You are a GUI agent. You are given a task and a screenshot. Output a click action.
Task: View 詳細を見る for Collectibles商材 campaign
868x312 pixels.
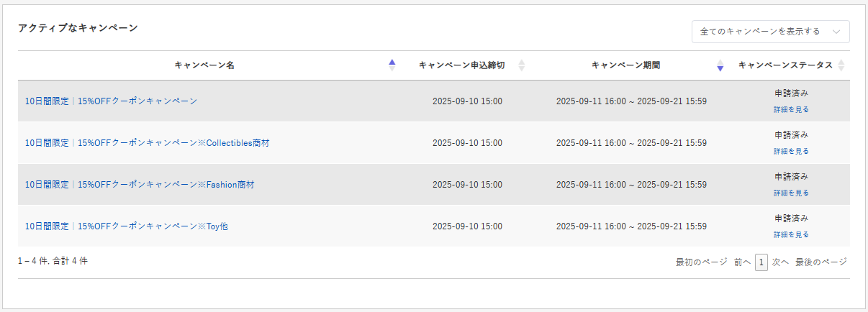(791, 152)
